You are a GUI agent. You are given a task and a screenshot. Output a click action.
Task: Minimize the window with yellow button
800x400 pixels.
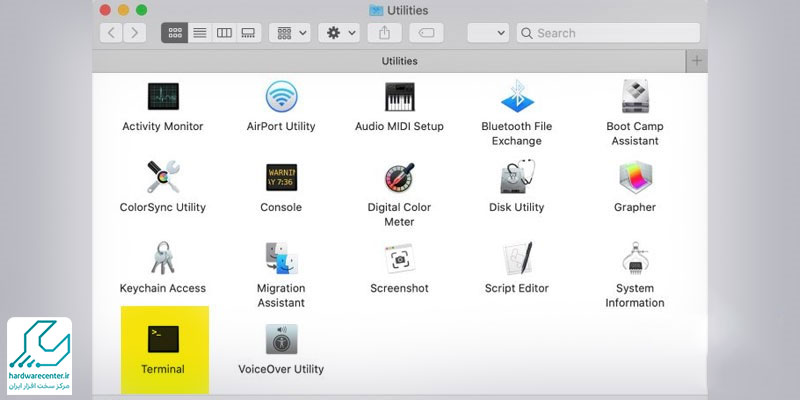pyautogui.click(x=123, y=10)
